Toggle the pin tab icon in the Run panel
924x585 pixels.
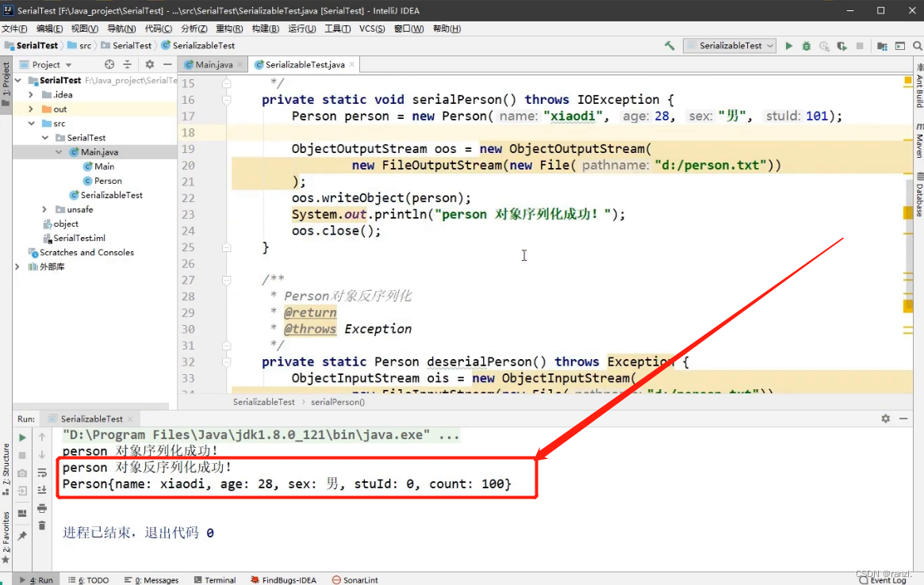[22, 536]
